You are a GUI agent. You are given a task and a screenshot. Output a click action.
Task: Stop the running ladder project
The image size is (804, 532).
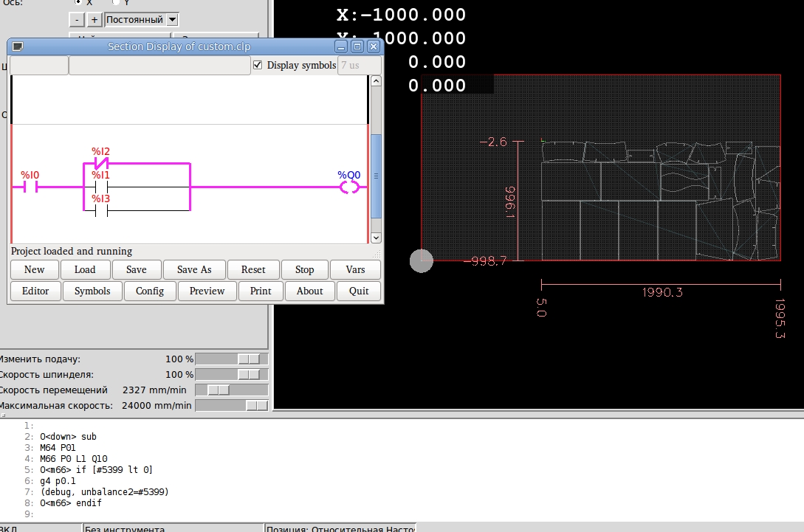point(305,269)
